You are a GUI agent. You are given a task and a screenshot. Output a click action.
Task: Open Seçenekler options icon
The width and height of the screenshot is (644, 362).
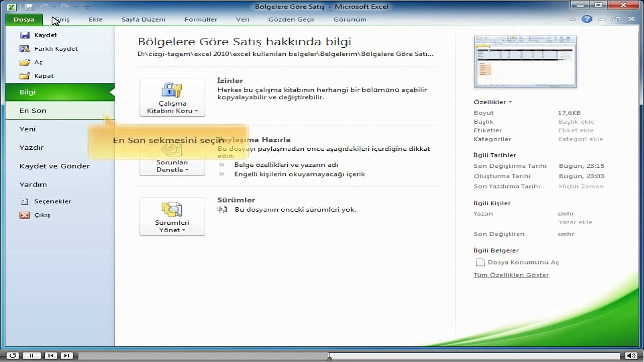click(x=24, y=201)
